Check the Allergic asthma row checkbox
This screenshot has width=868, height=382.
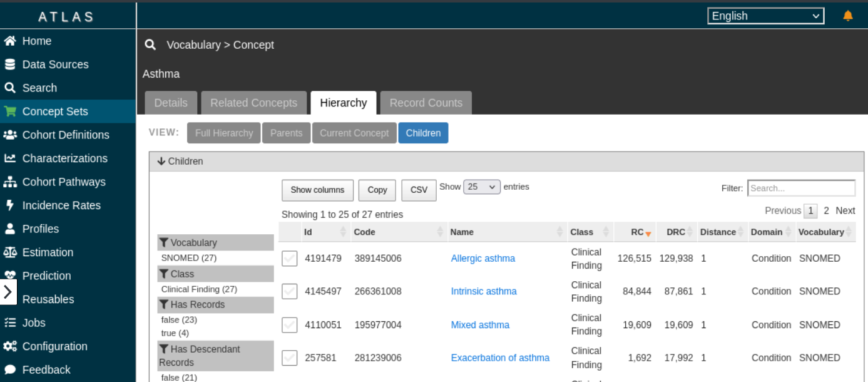pos(289,259)
